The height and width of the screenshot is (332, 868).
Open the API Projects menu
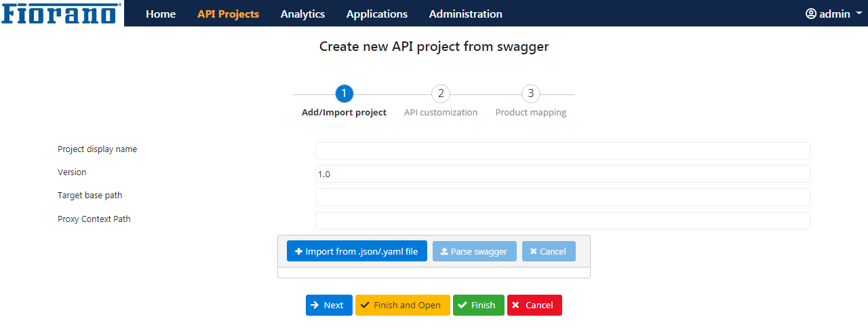(x=228, y=14)
